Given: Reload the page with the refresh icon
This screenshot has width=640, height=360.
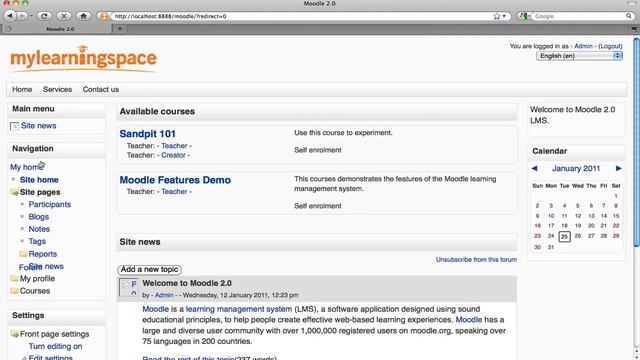Looking at the screenshot, I should pyautogui.click(x=44, y=16).
